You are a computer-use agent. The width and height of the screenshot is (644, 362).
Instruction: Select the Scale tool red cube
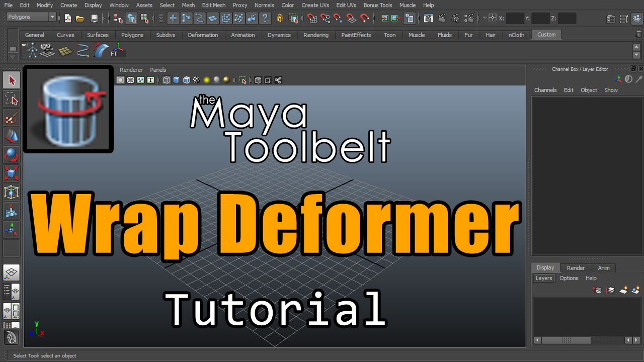click(x=12, y=173)
